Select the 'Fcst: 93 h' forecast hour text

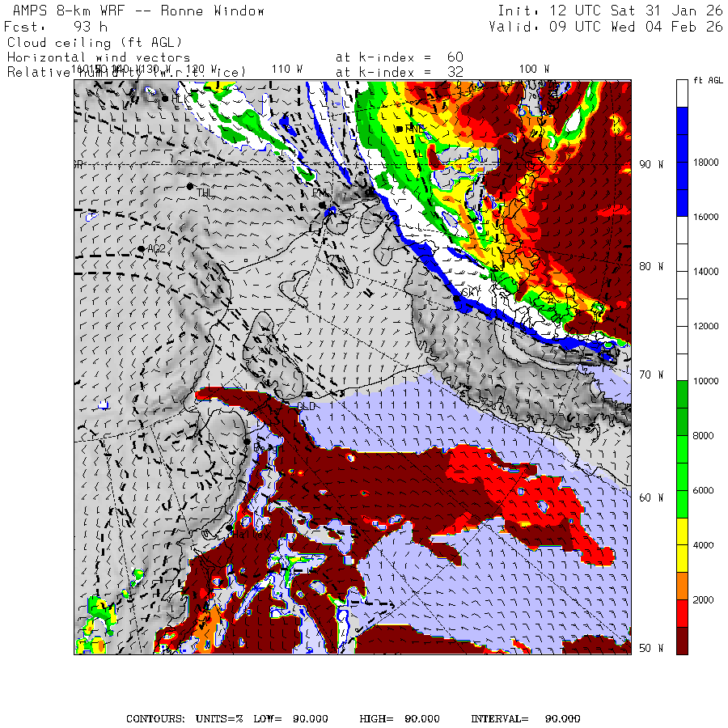[x=56, y=27]
